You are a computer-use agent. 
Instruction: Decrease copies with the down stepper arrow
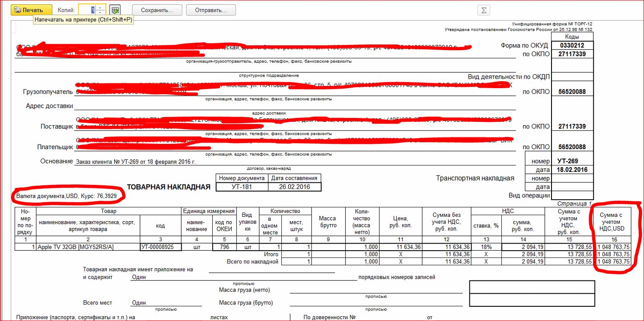[x=101, y=13]
